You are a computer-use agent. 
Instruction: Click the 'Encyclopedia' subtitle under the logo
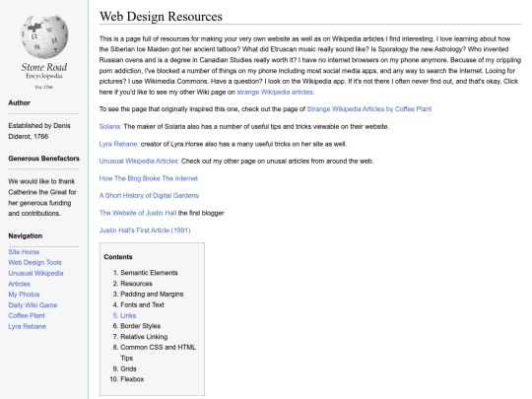(44, 76)
